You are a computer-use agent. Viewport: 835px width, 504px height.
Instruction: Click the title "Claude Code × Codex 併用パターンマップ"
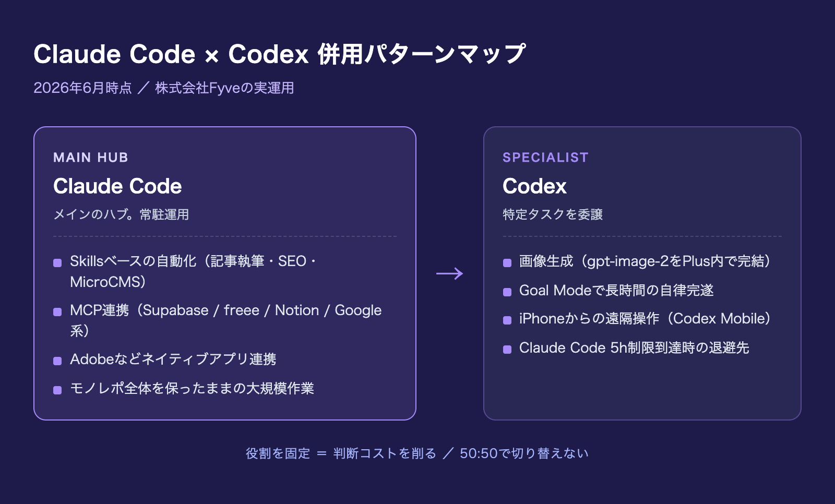[x=280, y=54]
